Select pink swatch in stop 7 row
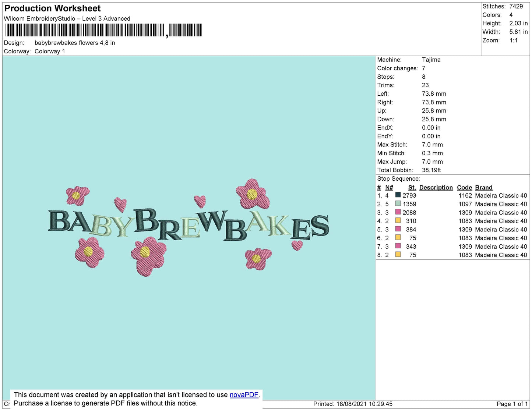Image resolution: width=532 pixels, height=411 pixels. click(398, 246)
